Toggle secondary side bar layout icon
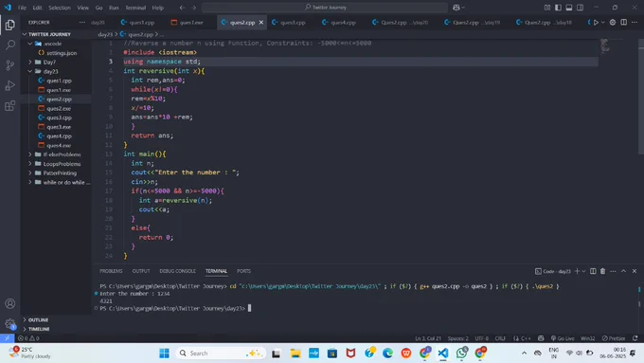This screenshot has width=644, height=363. tap(580, 8)
